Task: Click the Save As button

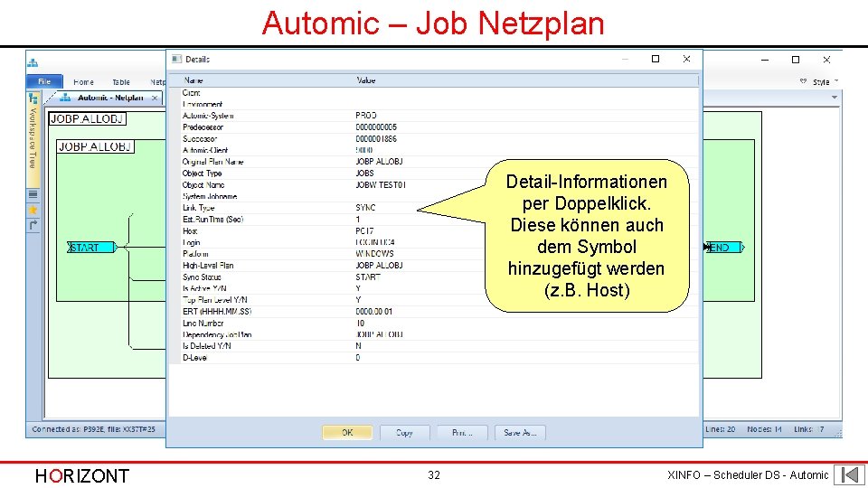Action: [520, 433]
